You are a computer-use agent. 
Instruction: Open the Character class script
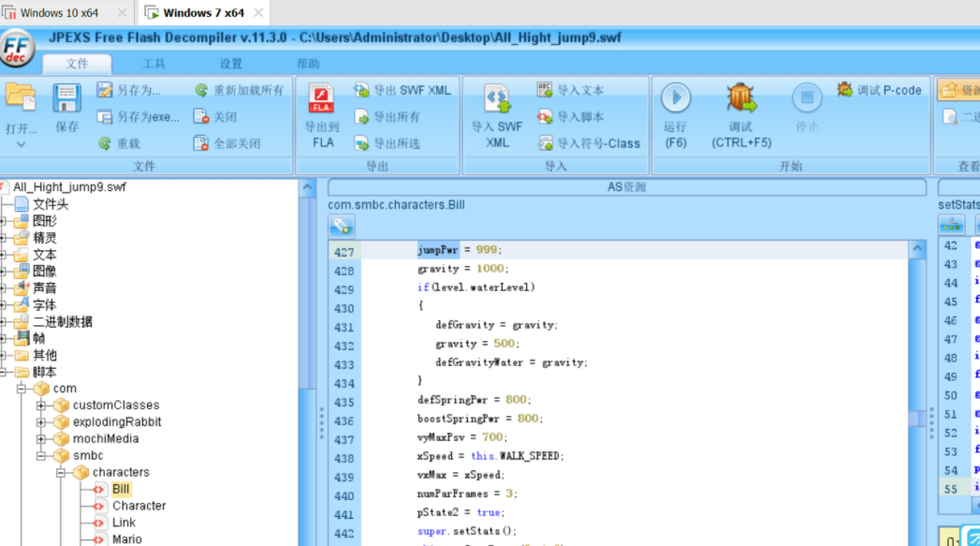139,506
